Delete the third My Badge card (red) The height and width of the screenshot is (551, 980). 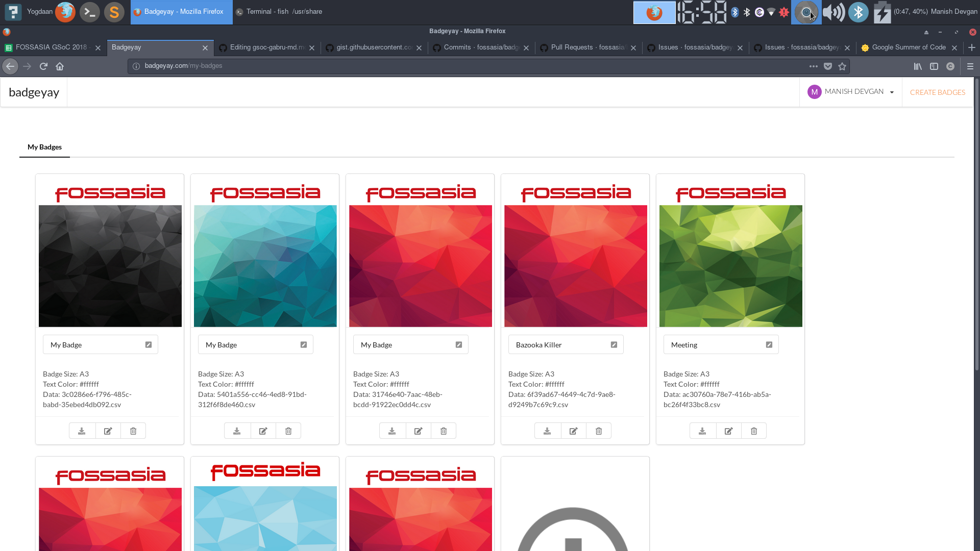tap(444, 431)
